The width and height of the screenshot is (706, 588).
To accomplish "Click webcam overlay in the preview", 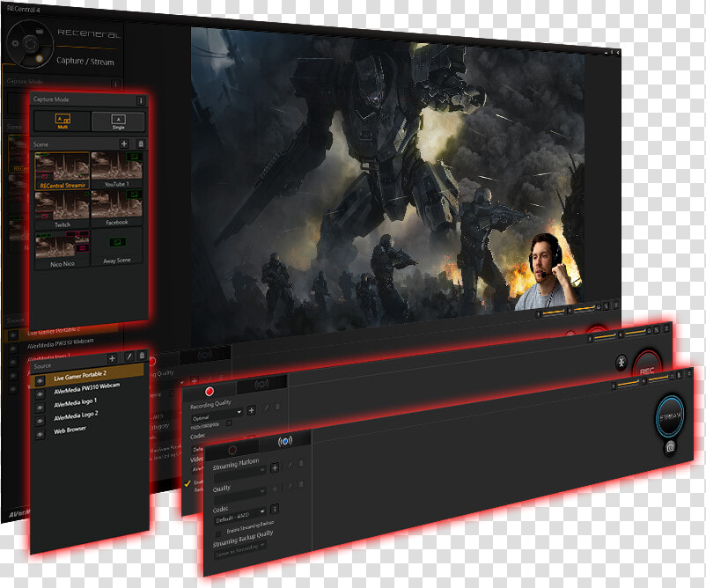I will (x=548, y=271).
